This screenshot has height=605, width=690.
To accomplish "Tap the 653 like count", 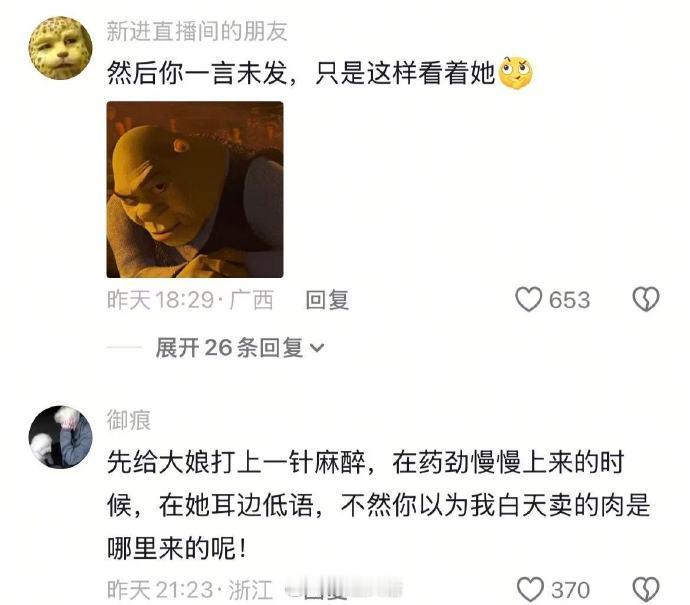I will coord(569,300).
